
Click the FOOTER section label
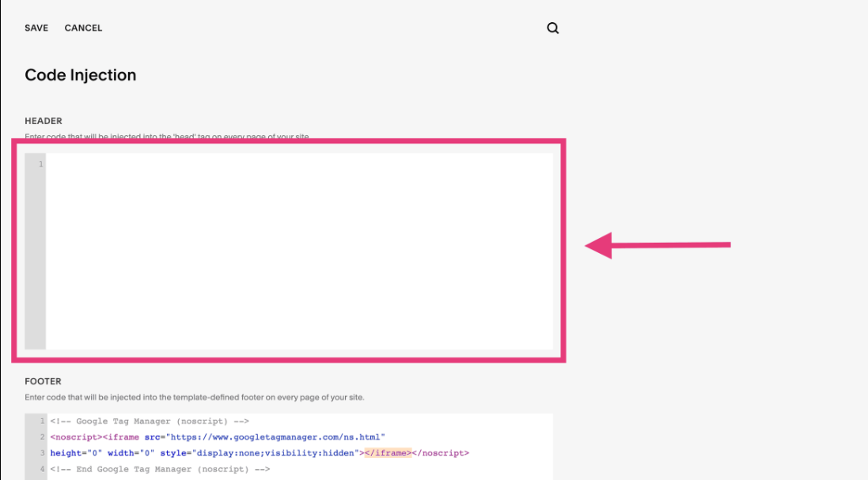pyautogui.click(x=43, y=381)
